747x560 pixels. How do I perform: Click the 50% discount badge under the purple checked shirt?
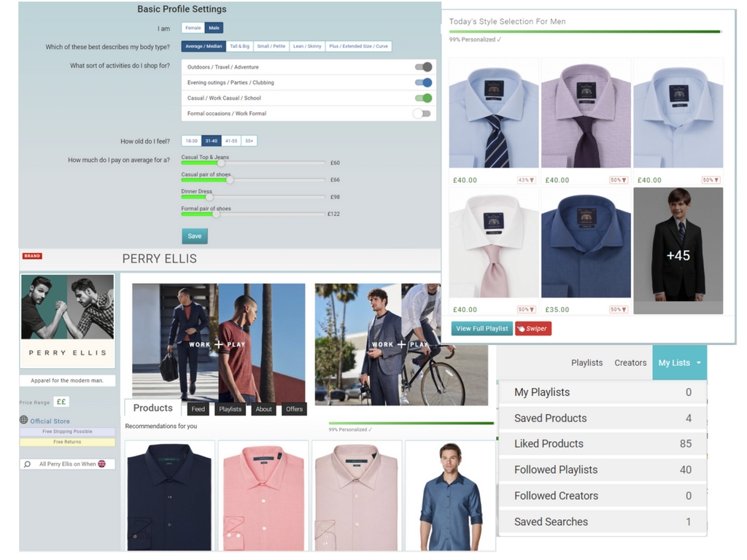[619, 180]
